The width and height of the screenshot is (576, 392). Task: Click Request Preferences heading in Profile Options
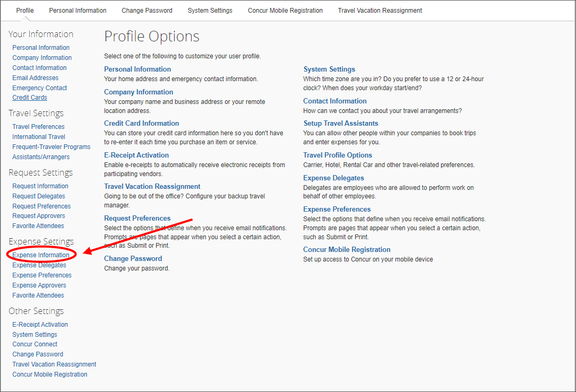coord(137,219)
